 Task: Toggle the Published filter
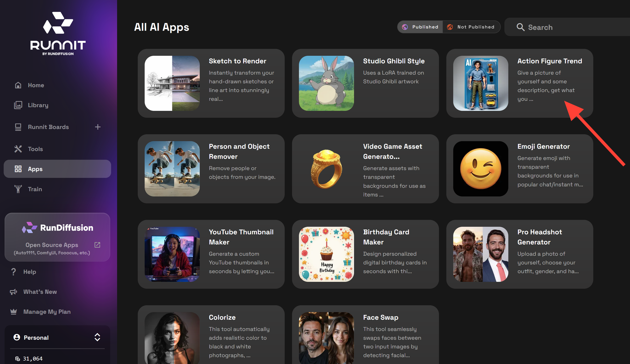click(x=420, y=27)
